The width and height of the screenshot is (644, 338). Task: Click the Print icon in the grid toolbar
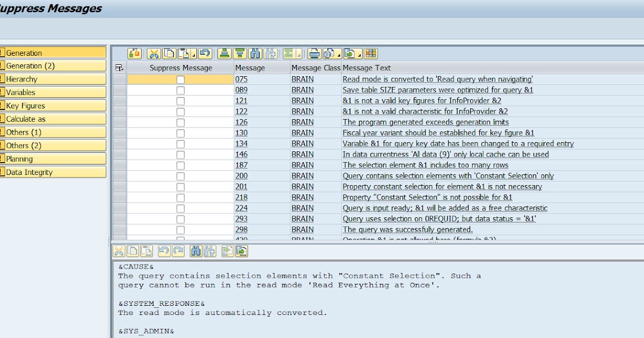(315, 53)
